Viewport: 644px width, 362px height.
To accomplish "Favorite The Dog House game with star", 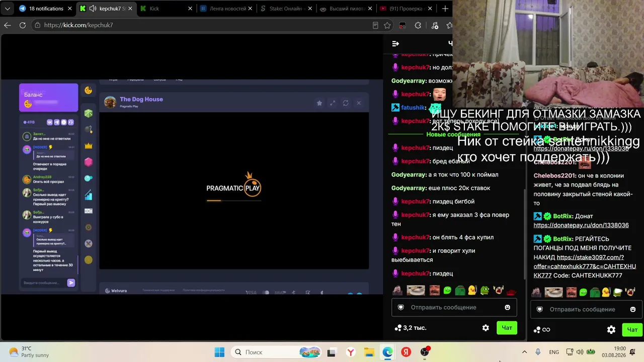I will [319, 103].
